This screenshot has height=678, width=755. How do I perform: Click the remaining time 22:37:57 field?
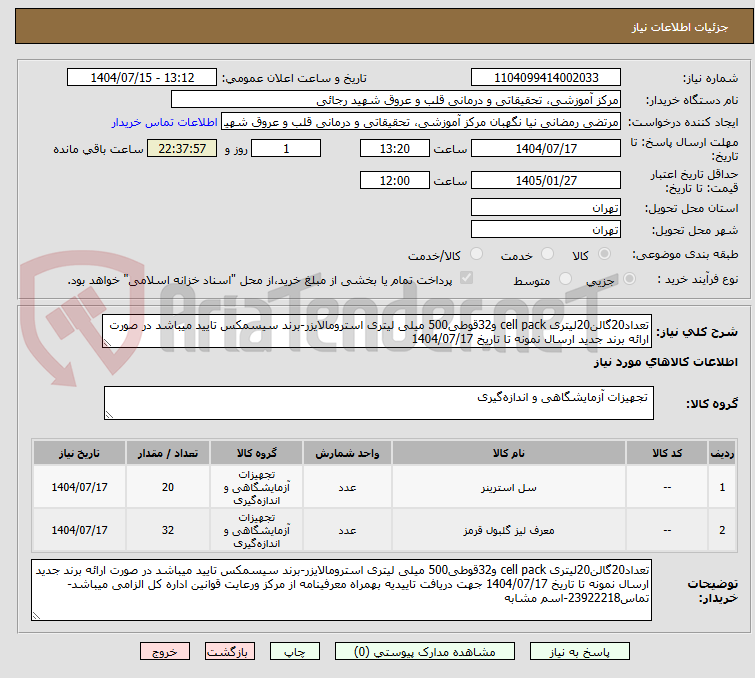tap(182, 148)
